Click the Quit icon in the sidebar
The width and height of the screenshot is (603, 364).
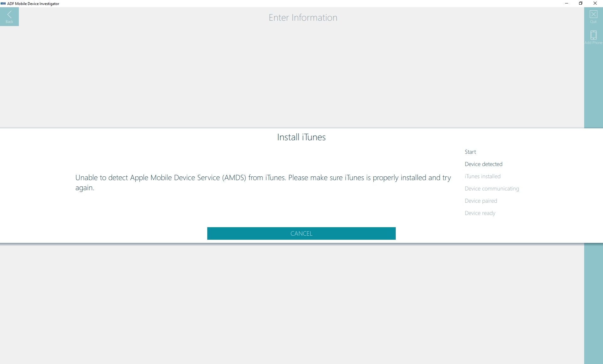pos(593,14)
